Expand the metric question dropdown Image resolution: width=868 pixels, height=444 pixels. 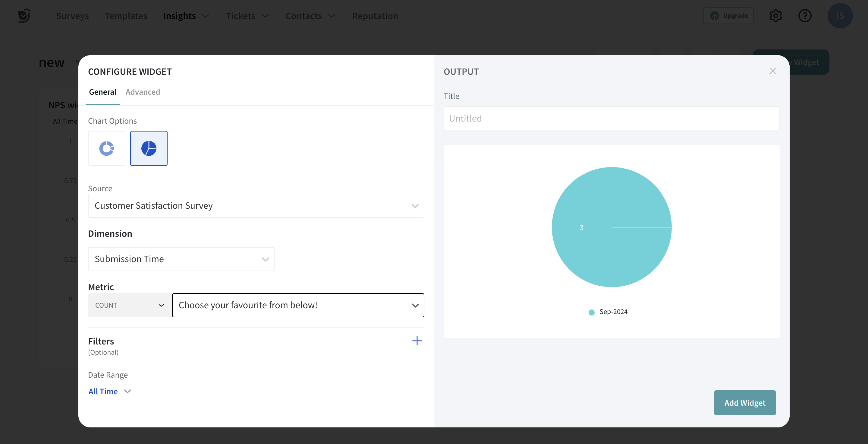click(298, 305)
